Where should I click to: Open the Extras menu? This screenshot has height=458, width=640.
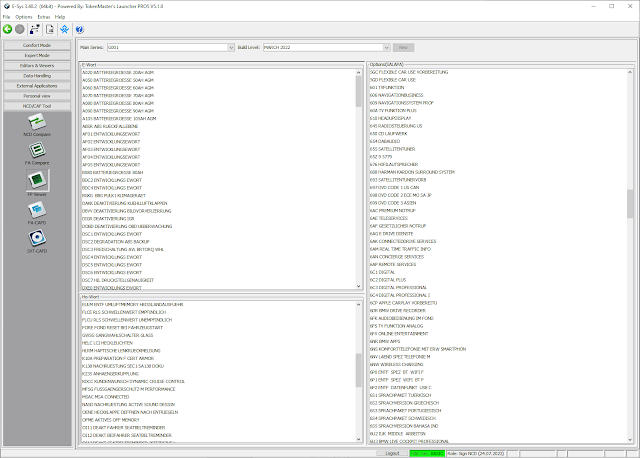click(44, 17)
